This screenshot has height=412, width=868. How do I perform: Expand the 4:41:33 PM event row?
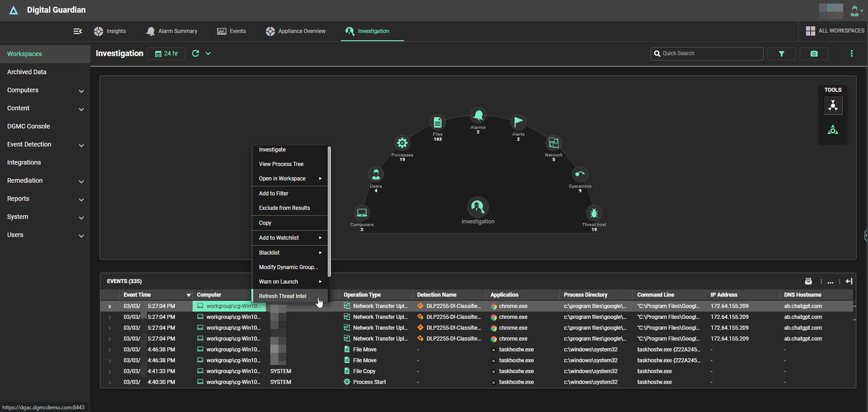[x=109, y=371]
